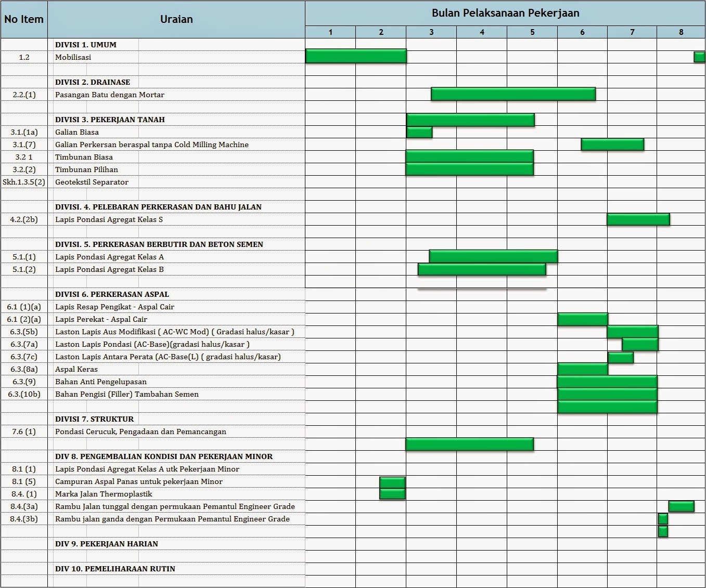Click the Campuran Aspal Panas bar
The width and height of the screenshot is (706, 588).
point(392,482)
